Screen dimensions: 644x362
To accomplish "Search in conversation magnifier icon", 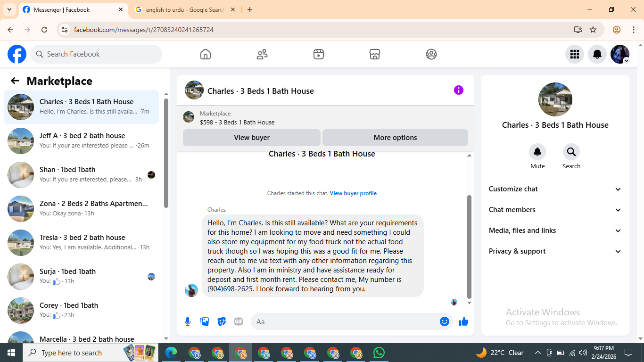I will (x=571, y=152).
